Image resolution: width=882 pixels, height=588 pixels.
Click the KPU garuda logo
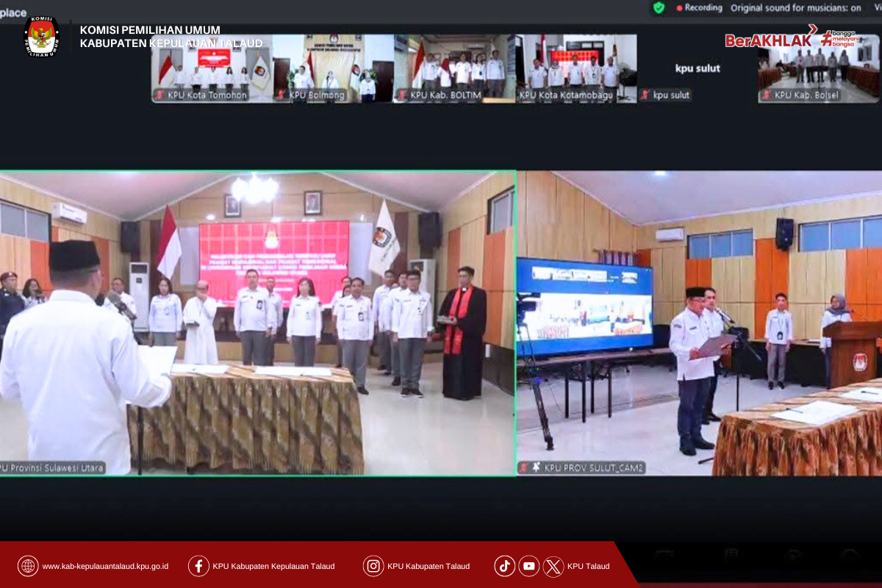41,36
